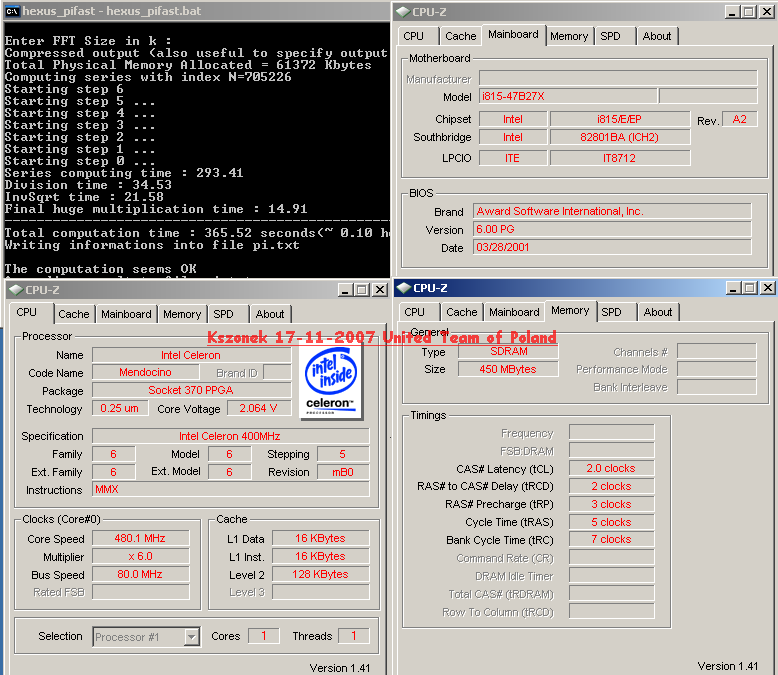Close the CPU tab CPU-Z window
This screenshot has width=778, height=675.
click(380, 290)
